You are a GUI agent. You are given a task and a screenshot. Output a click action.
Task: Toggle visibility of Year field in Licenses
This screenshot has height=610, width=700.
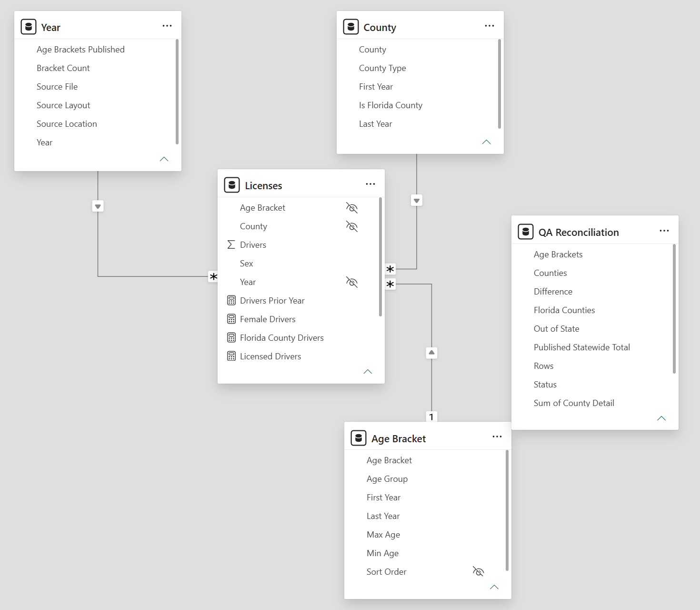coord(351,282)
